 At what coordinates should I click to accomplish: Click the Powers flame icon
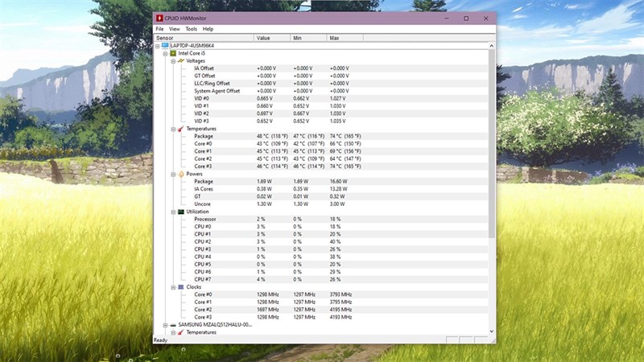181,174
